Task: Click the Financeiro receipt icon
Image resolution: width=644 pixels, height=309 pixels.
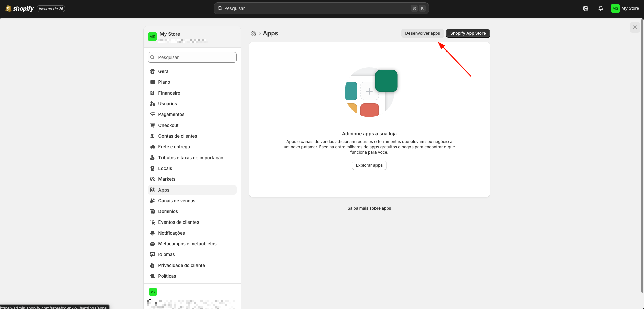Action: [x=152, y=93]
